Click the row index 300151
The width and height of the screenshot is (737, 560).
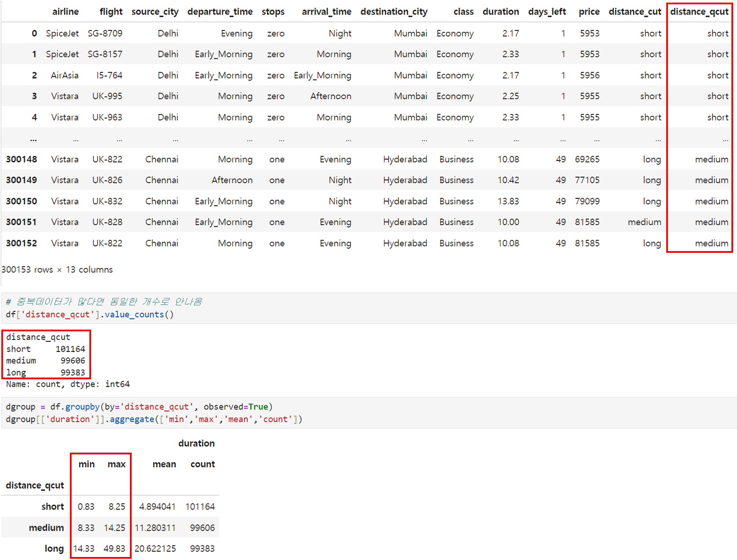tap(22, 222)
